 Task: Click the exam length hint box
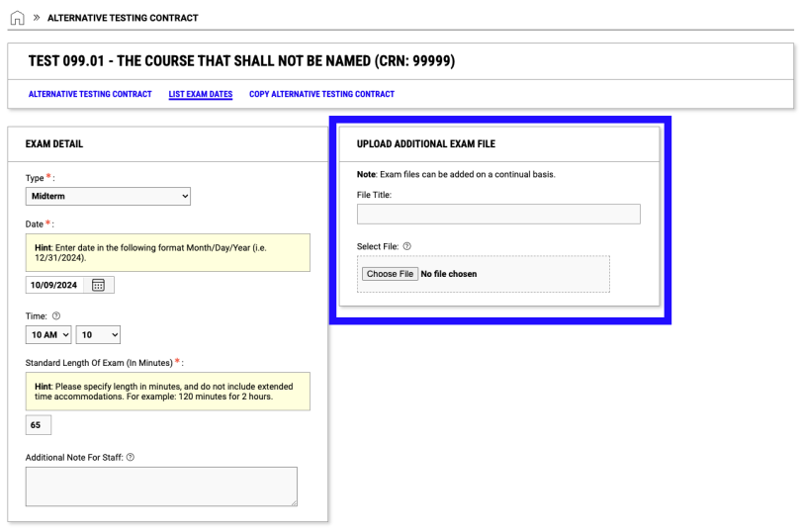coord(167,392)
